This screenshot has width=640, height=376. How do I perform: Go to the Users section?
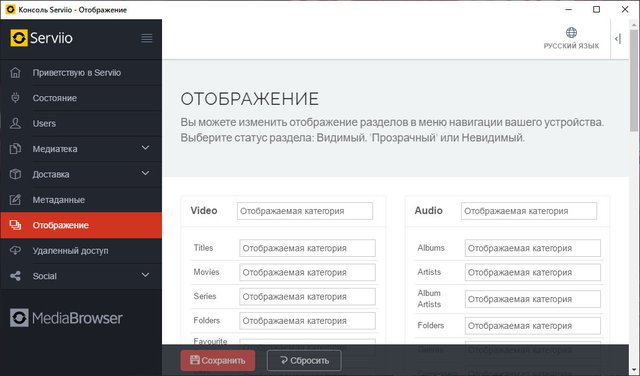tap(81, 123)
